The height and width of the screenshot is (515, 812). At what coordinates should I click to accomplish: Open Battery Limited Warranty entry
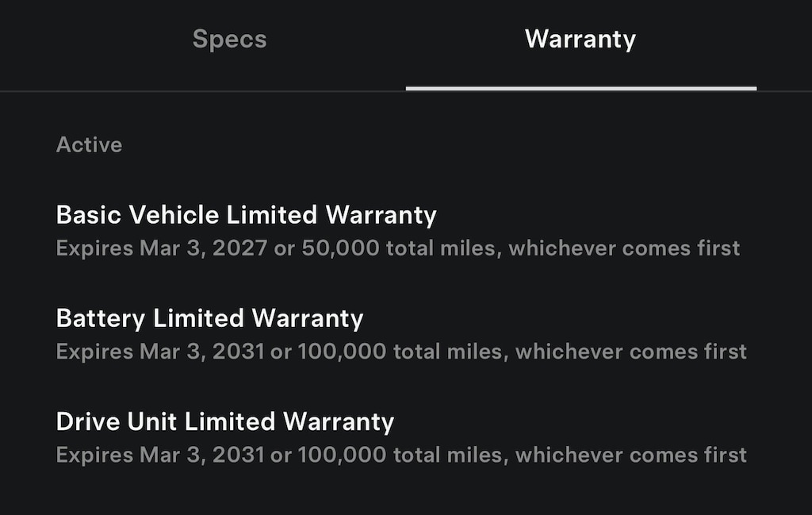tap(209, 318)
